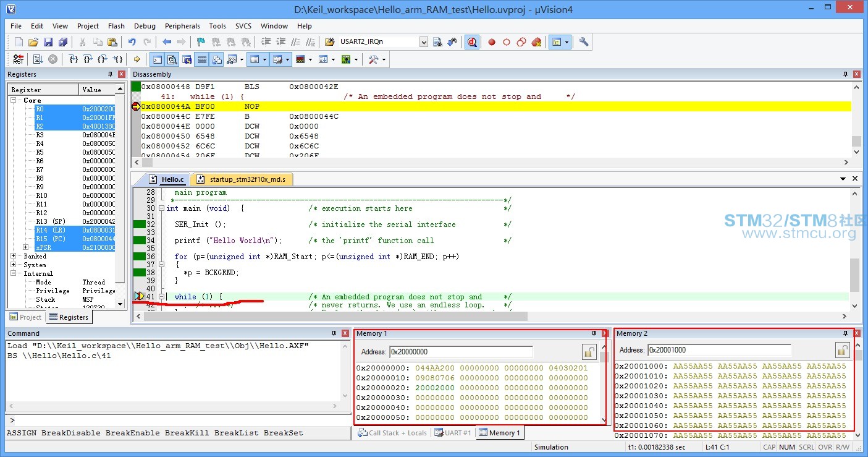Open the Serial windows dropdown arrow
Image resolution: width=868 pixels, height=457 pixels.
coord(287,59)
